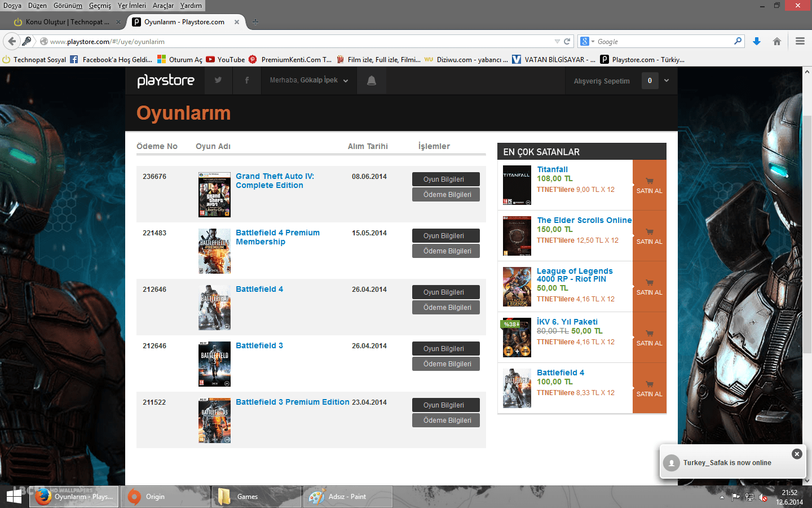Open the League of Legends cover thumbnail
This screenshot has height=508, width=812.
tap(517, 287)
